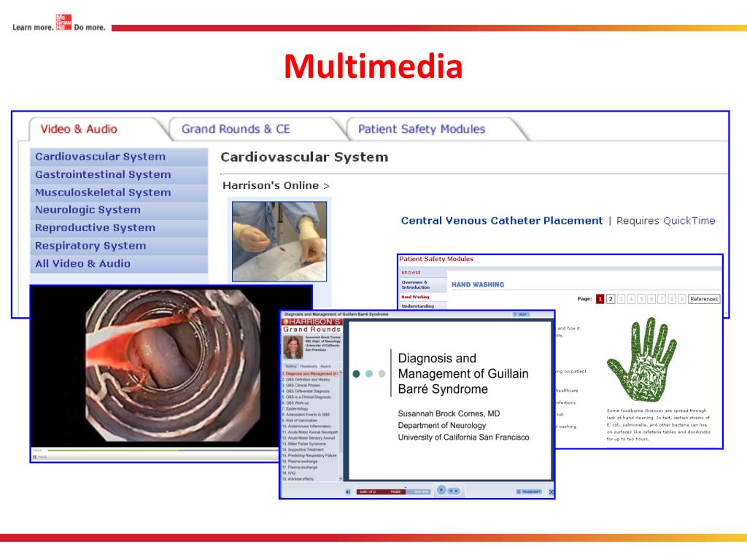Toggle fullscreen in Grand Rounds player
This screenshot has width=747, height=560.
pos(551,492)
